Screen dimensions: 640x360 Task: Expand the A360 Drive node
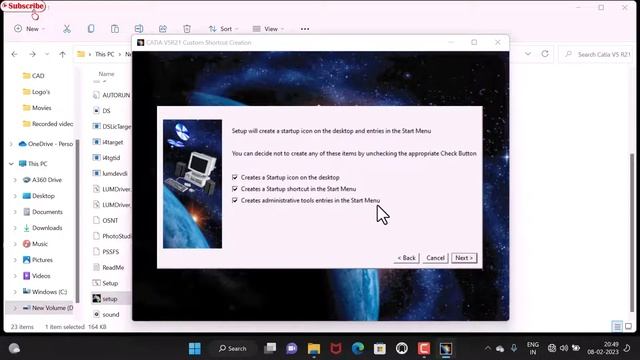(x=15, y=180)
